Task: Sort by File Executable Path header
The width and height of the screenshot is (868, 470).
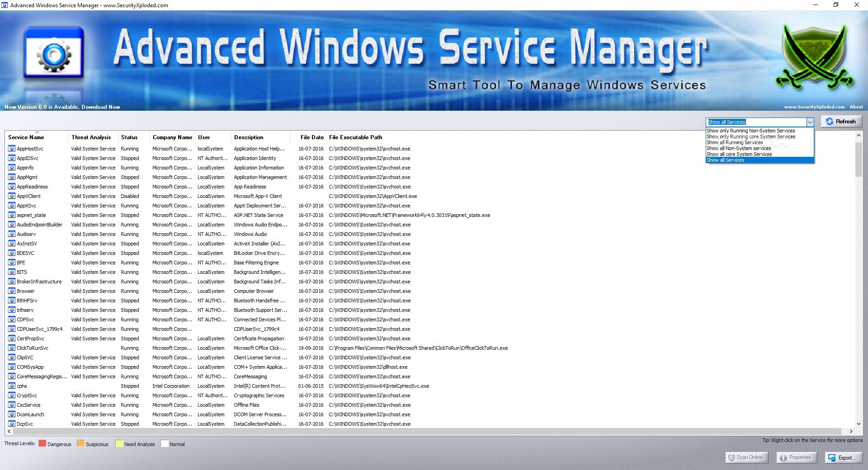Action: pos(355,137)
